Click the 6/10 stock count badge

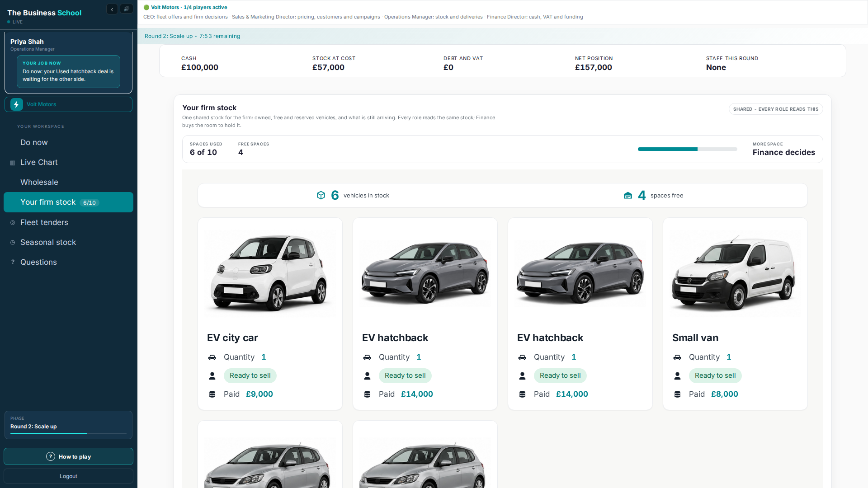pyautogui.click(x=90, y=203)
